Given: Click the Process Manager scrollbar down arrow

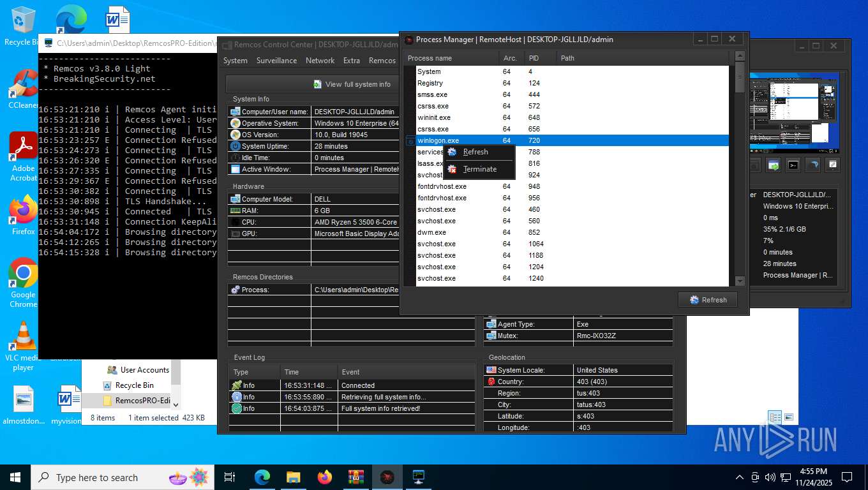Looking at the screenshot, I should 740,281.
